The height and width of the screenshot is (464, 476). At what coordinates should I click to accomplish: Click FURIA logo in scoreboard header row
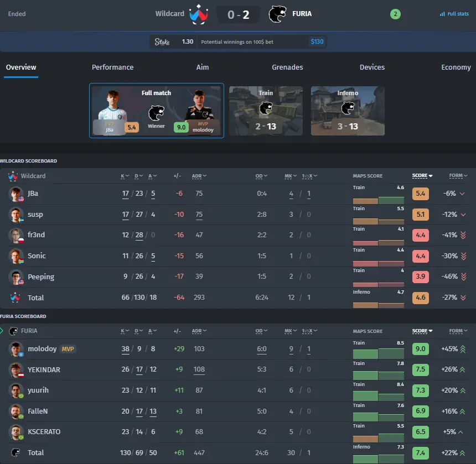tap(13, 331)
